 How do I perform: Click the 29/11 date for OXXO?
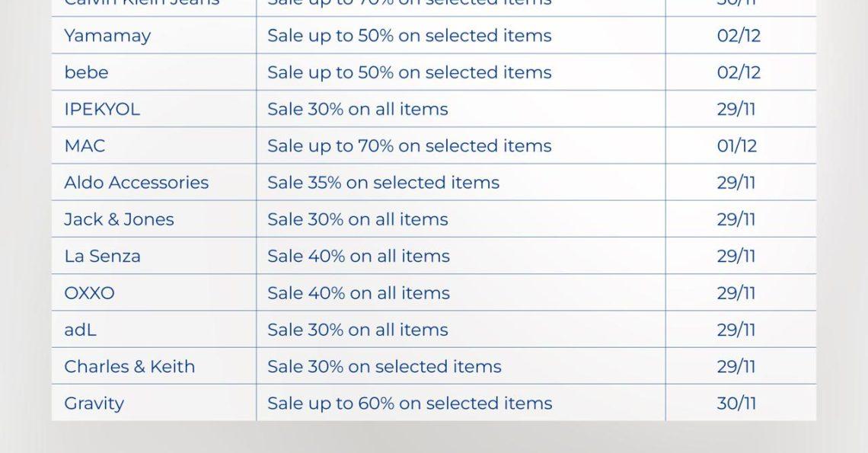tap(736, 293)
